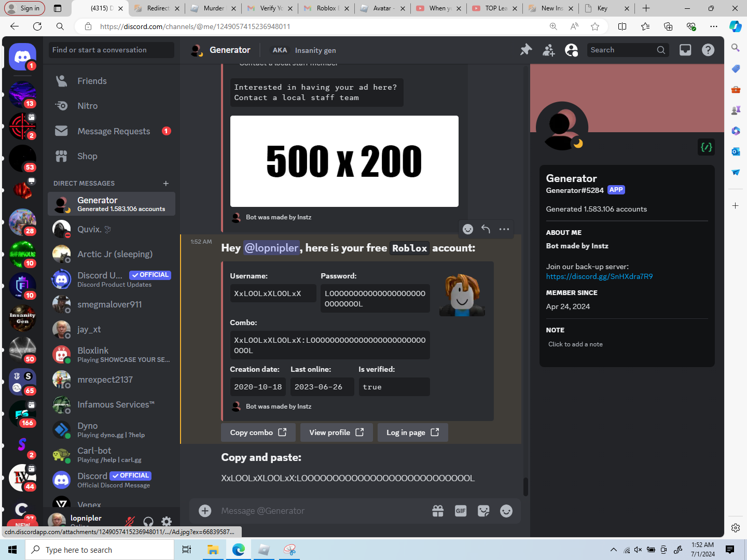Open Message Requests
This screenshot has width=747, height=560.
tap(112, 131)
